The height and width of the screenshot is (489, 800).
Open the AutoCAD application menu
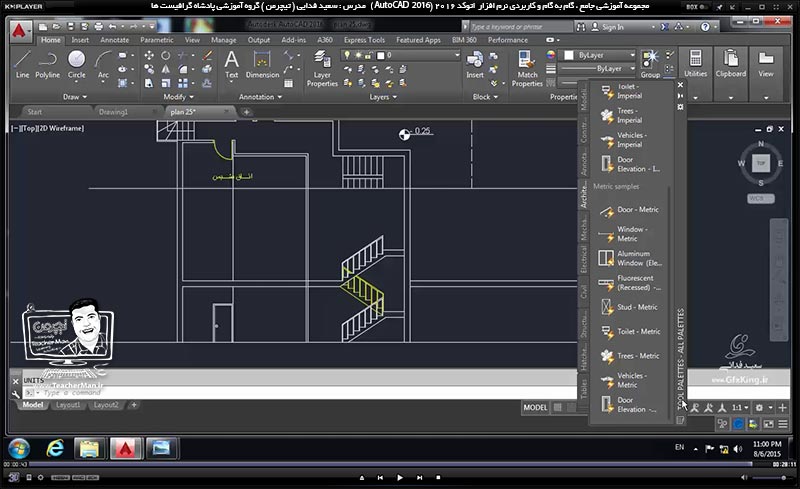[19, 31]
